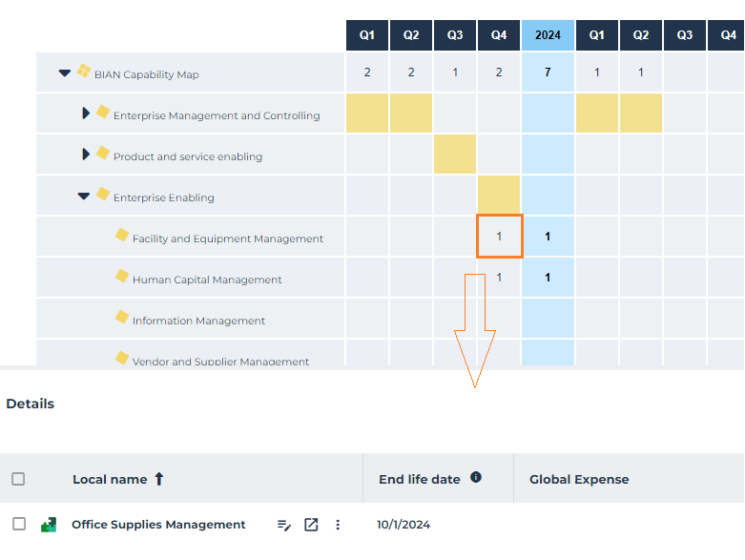
Task: Click the Local name sort arrow
Action: point(159,479)
